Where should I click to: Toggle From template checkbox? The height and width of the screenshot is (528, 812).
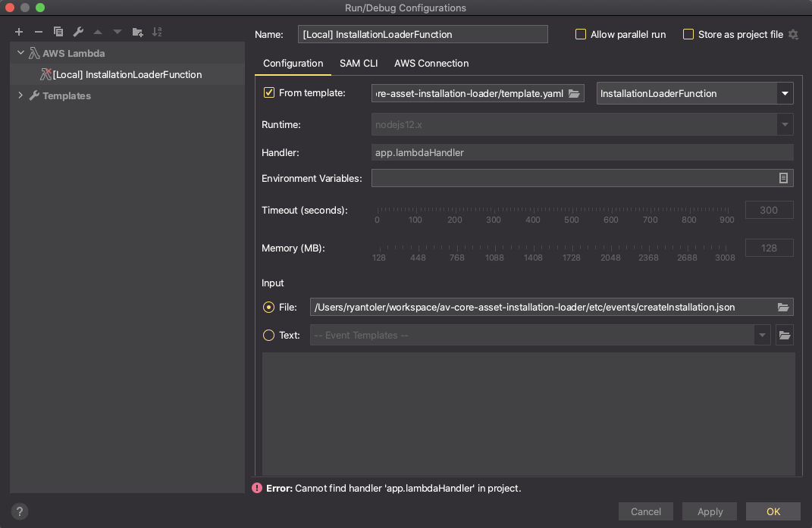(x=268, y=92)
